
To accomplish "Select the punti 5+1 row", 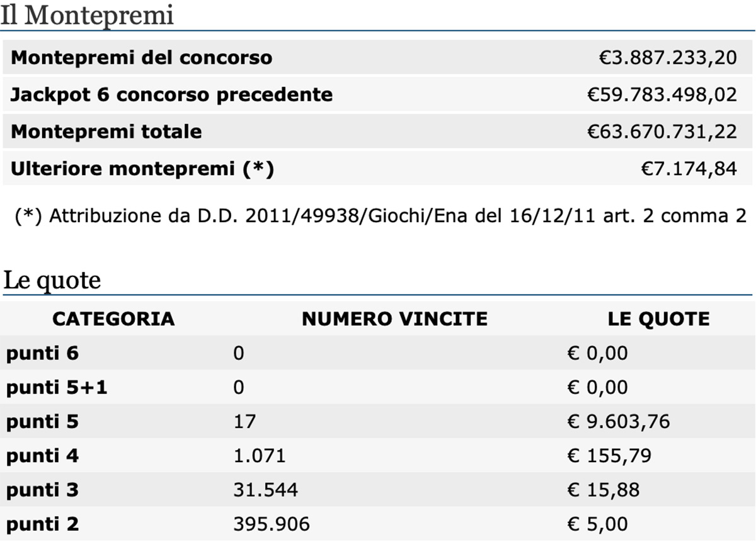I will pyautogui.click(x=378, y=387).
